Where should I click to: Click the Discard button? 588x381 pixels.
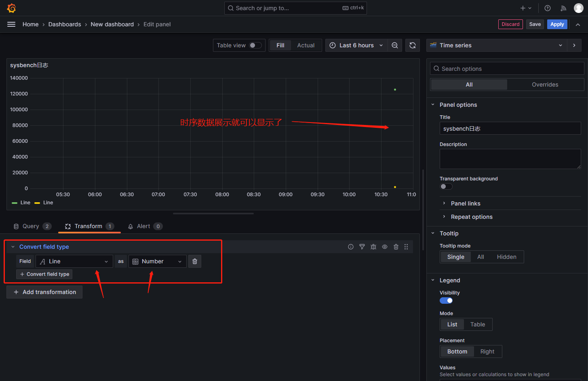tap(510, 24)
